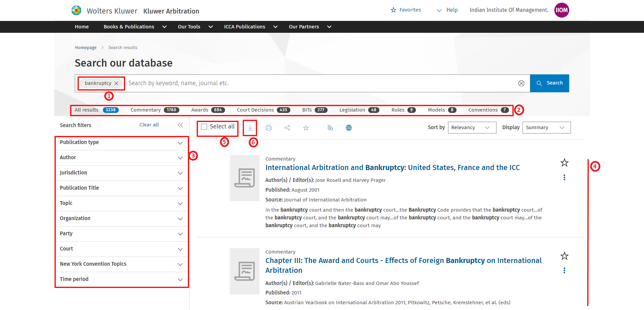Go to Home in navigation bar
Viewport: 644px width, 310px height.
tap(82, 27)
